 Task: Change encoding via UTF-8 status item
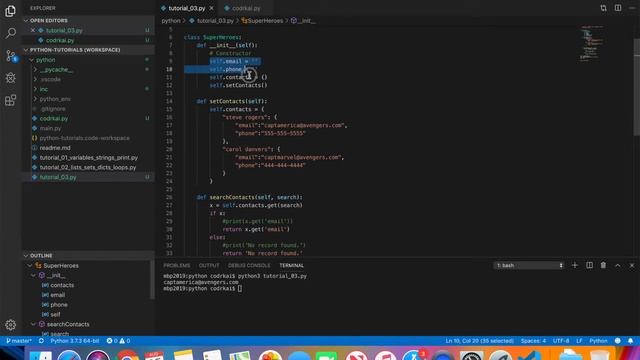pos(561,341)
